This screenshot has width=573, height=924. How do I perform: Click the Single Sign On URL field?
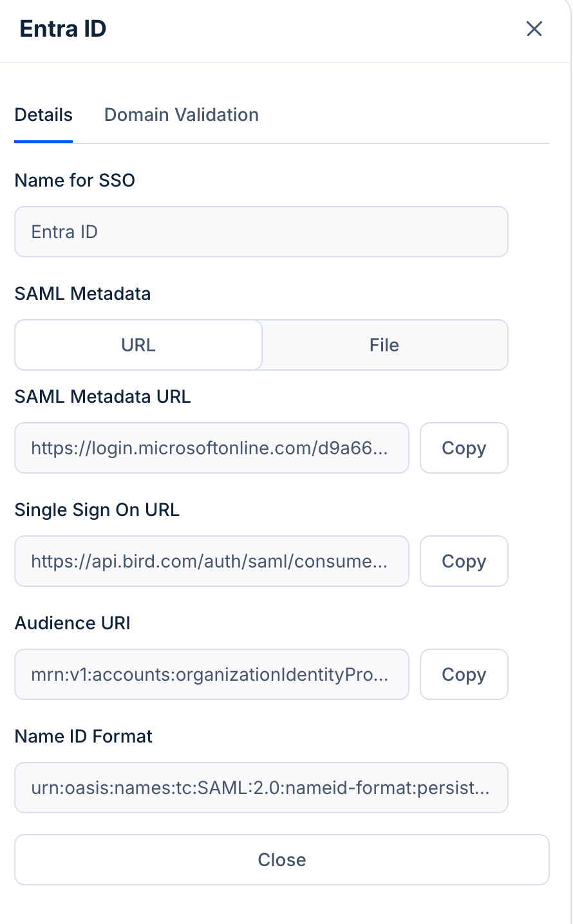tap(212, 561)
